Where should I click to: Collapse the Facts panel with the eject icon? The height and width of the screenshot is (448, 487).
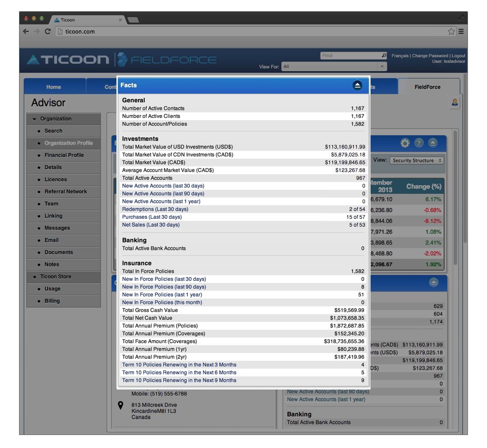(x=358, y=85)
